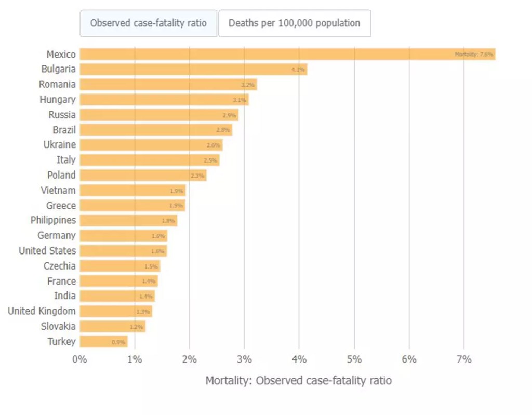The width and height of the screenshot is (532, 415).
Task: Select the Turkey 0.9% bar
Action: [x=103, y=342]
